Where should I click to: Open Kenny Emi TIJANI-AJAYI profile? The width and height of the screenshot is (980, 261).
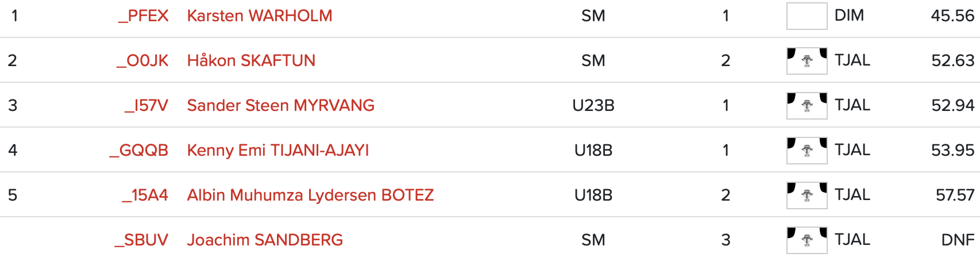(278, 150)
